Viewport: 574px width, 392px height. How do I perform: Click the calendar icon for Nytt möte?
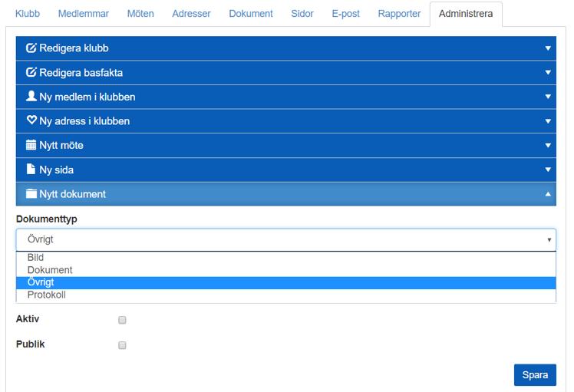(x=31, y=145)
